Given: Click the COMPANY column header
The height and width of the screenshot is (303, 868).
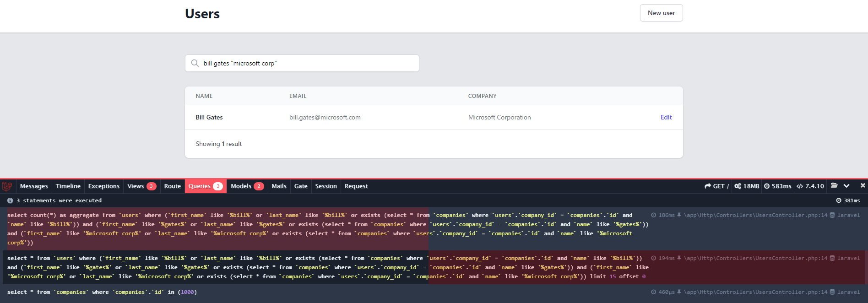Looking at the screenshot, I should pyautogui.click(x=482, y=96).
